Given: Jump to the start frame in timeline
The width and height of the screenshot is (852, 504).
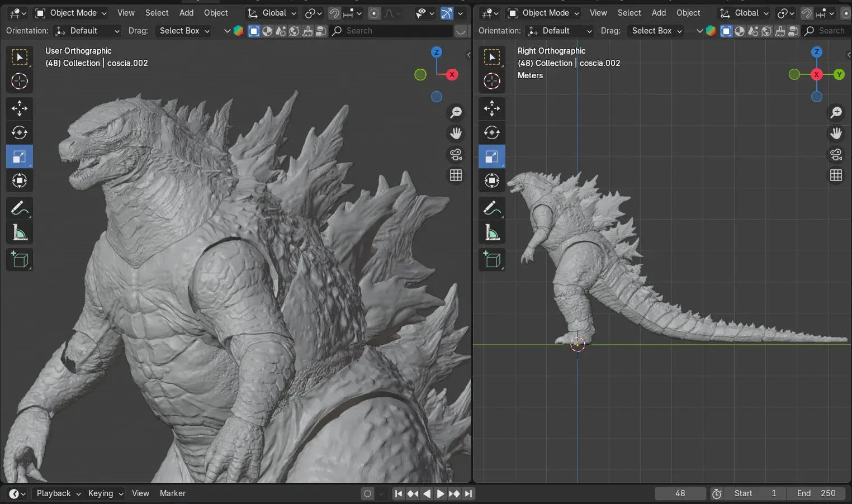Looking at the screenshot, I should pos(398,493).
